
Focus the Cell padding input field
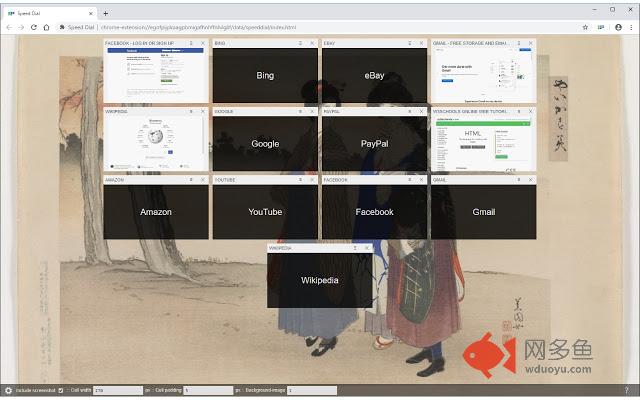pos(208,391)
